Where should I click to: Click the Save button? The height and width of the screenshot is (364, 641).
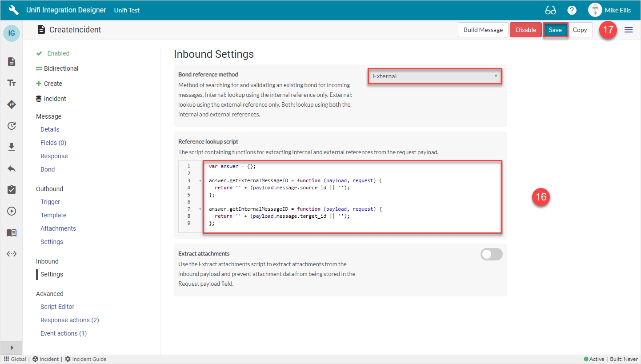[x=555, y=30]
